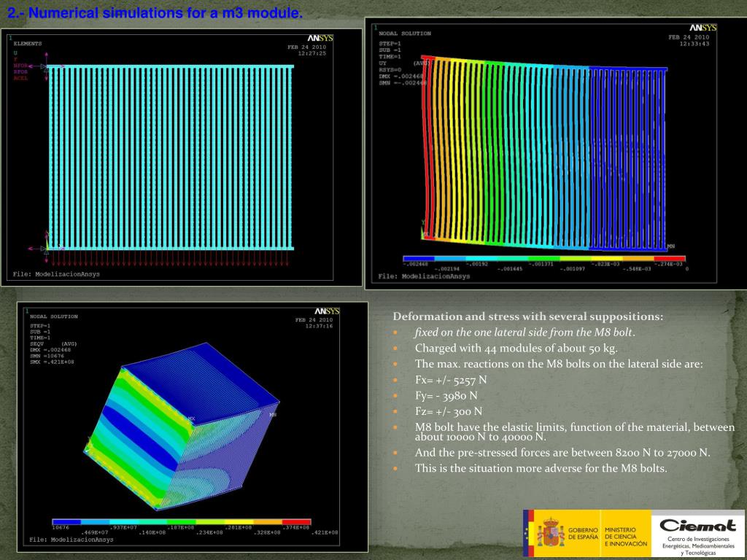Open the cyan elements mesh image
Screen dimensions: 747x560
click(x=171, y=157)
